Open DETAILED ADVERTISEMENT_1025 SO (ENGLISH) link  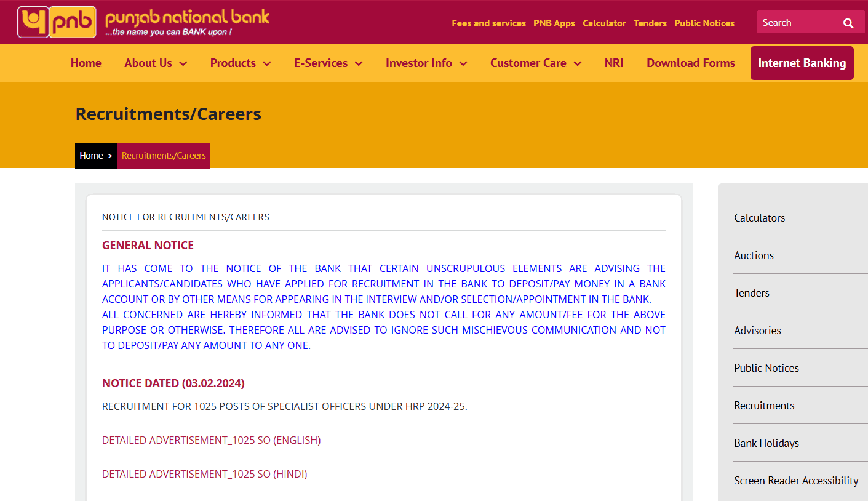coord(211,440)
